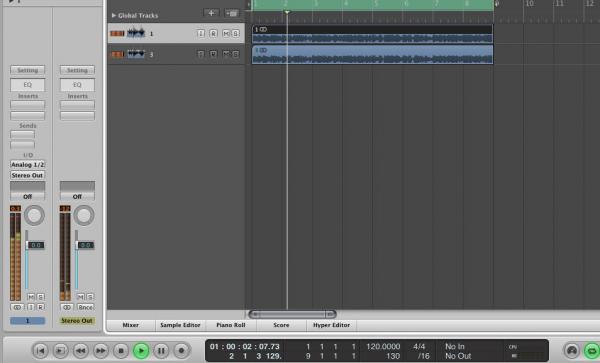The width and height of the screenshot is (600, 363).
Task: Click the waveform icon of track 1
Action: [x=136, y=33]
